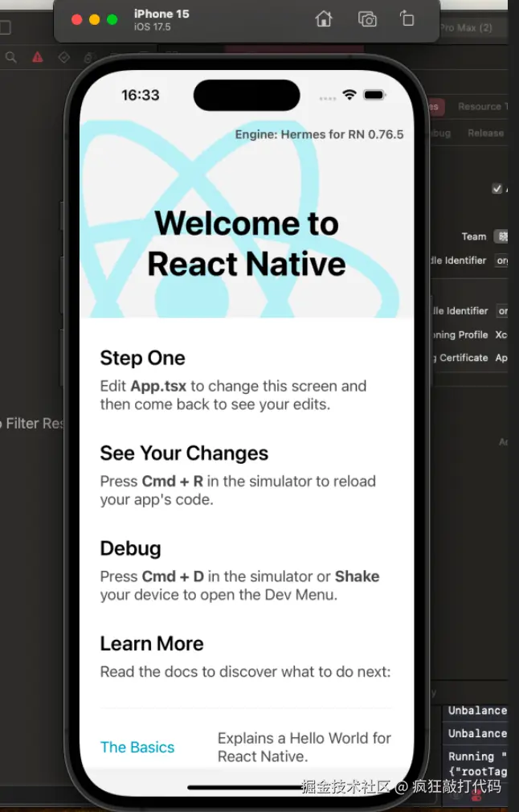Tap the Learn More heading
Screen dimensions: 519x812
coord(152,644)
